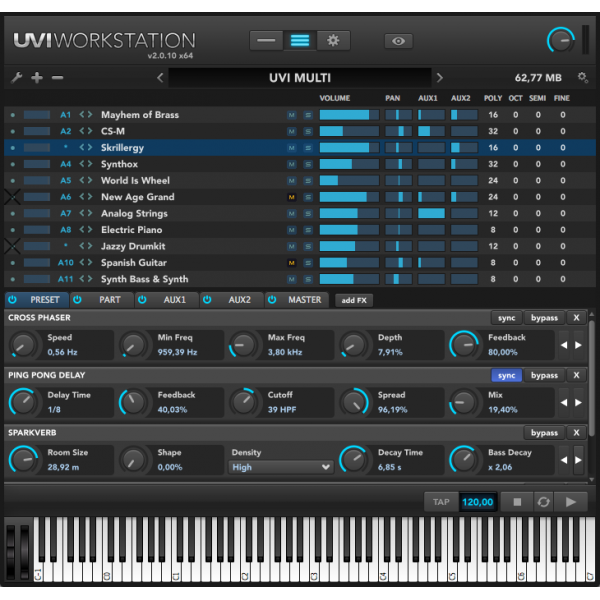Screen dimensions: 600x600
Task: Open small gear next to memory usage
Action: click(x=582, y=78)
